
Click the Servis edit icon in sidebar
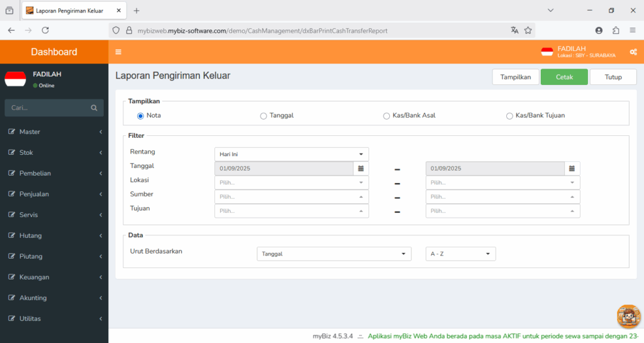pos(11,215)
